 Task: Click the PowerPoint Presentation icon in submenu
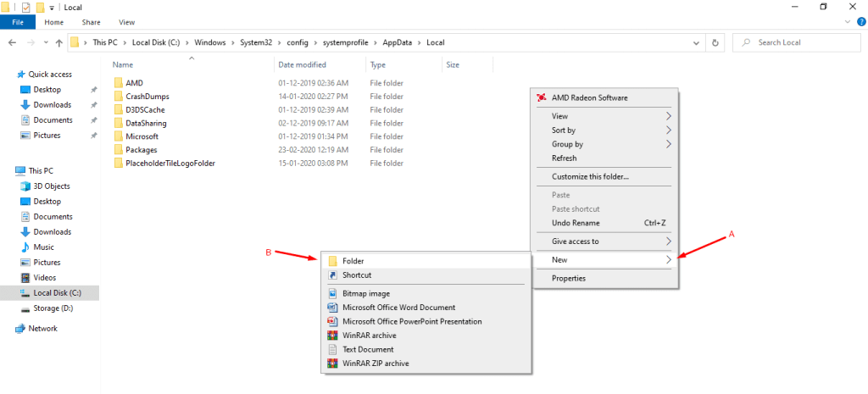point(332,321)
